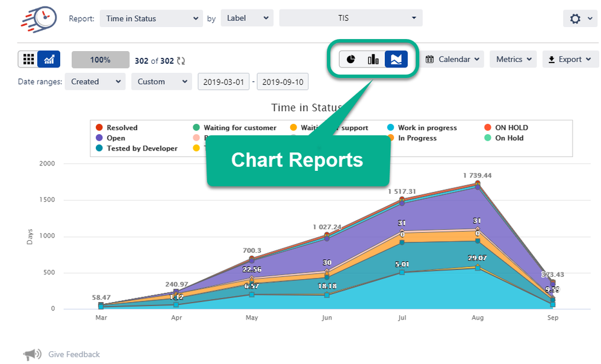Select the area chart report
The image size is (601, 364).
pyautogui.click(x=396, y=60)
